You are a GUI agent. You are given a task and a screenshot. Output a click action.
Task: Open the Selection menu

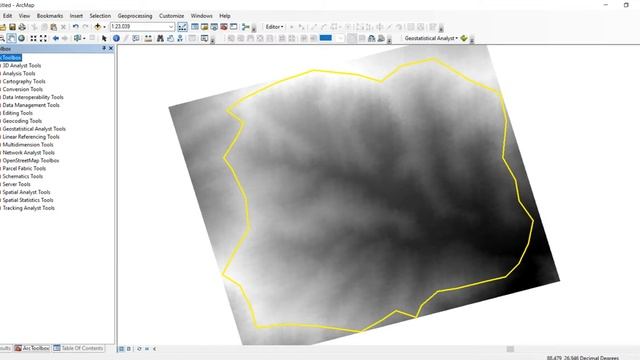[100, 16]
